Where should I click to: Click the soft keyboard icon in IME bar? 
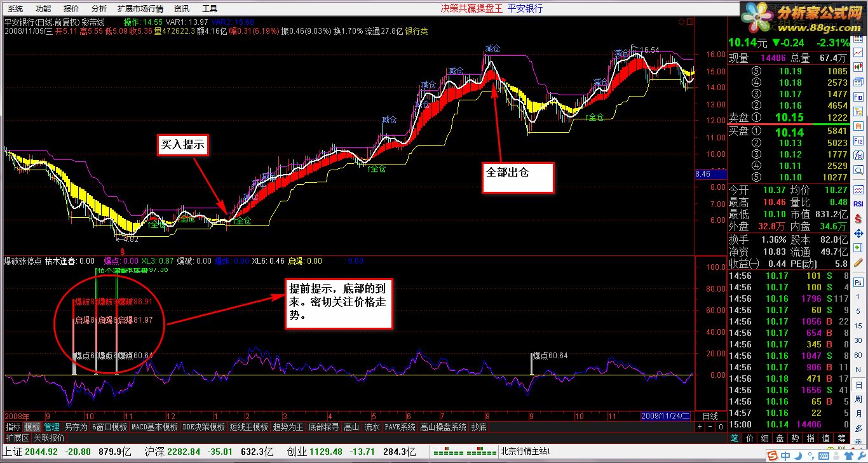pos(823,456)
